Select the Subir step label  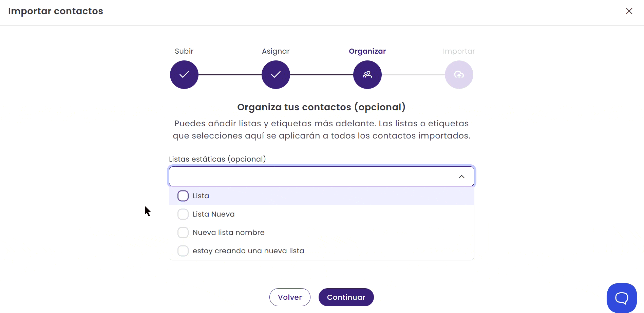coord(184,51)
